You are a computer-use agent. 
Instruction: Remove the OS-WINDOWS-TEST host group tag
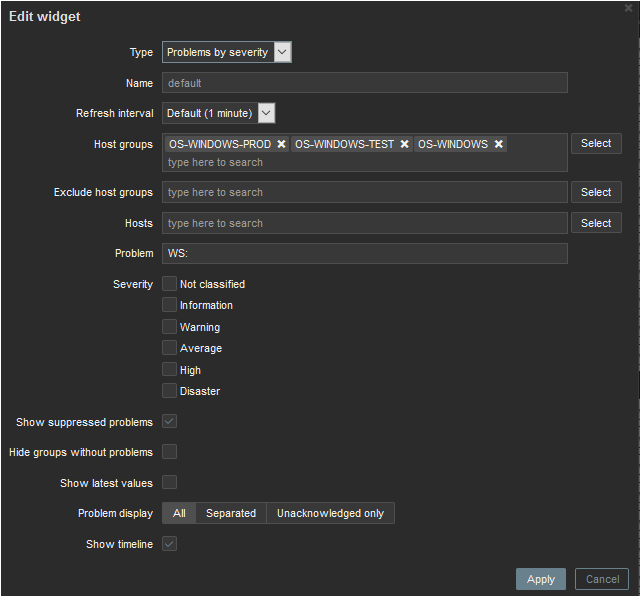tap(405, 144)
